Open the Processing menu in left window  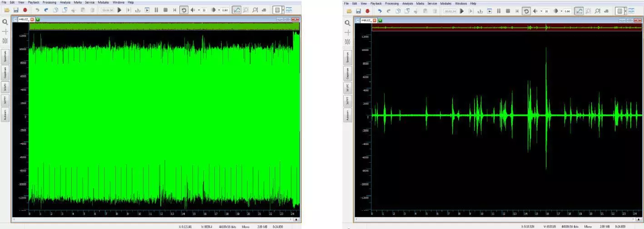(x=50, y=2)
